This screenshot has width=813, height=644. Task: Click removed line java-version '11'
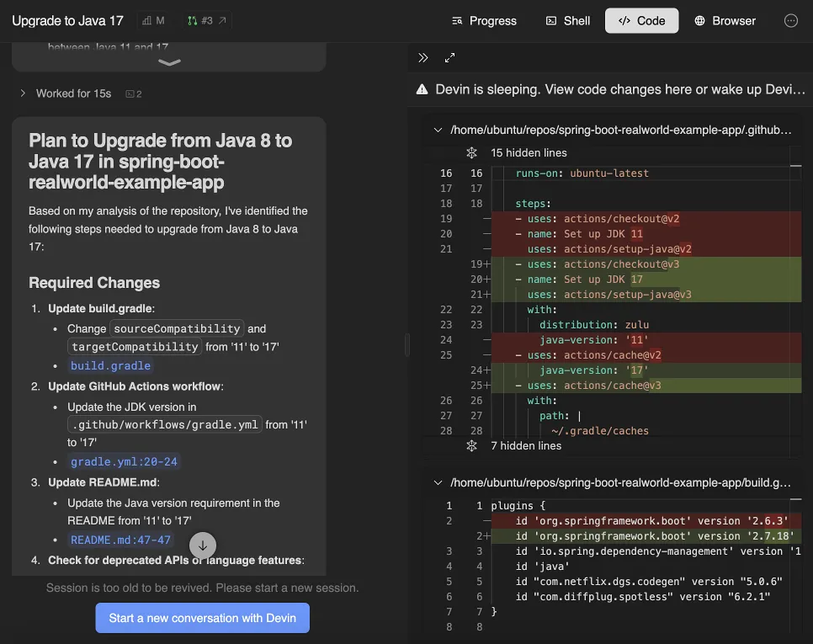pos(646,340)
